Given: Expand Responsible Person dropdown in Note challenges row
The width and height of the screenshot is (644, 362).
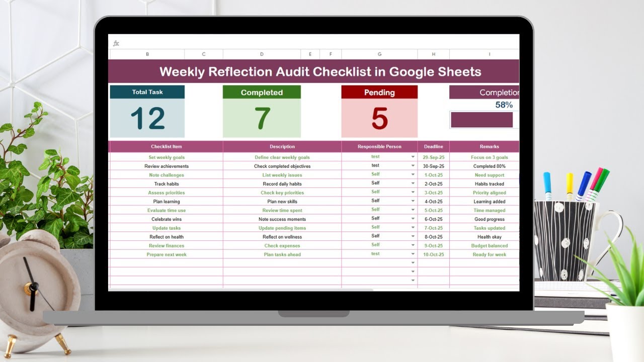Looking at the screenshot, I should pyautogui.click(x=413, y=175).
